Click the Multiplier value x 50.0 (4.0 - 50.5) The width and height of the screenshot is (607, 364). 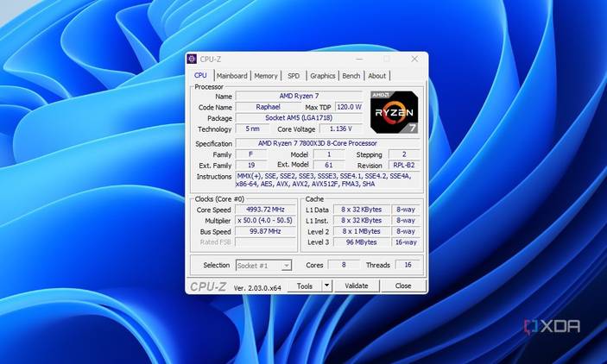[x=266, y=220]
